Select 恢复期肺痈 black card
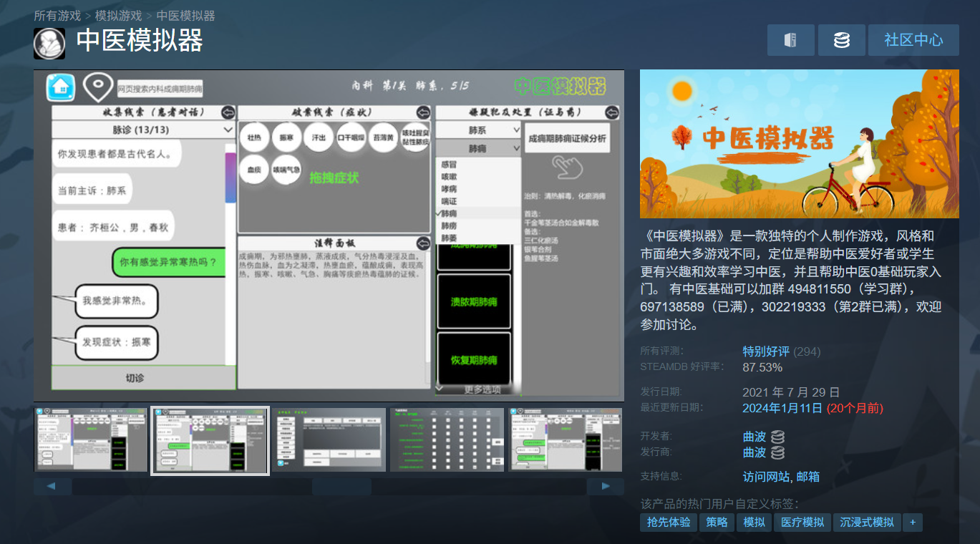This screenshot has height=544, width=980. point(474,359)
